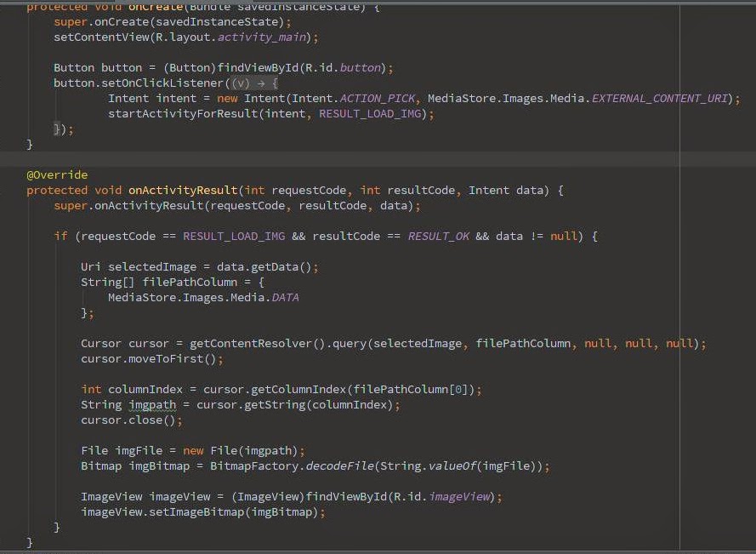Click 'moveToFirst' method call
Image resolution: width=756 pixels, height=554 pixels.
(x=165, y=359)
